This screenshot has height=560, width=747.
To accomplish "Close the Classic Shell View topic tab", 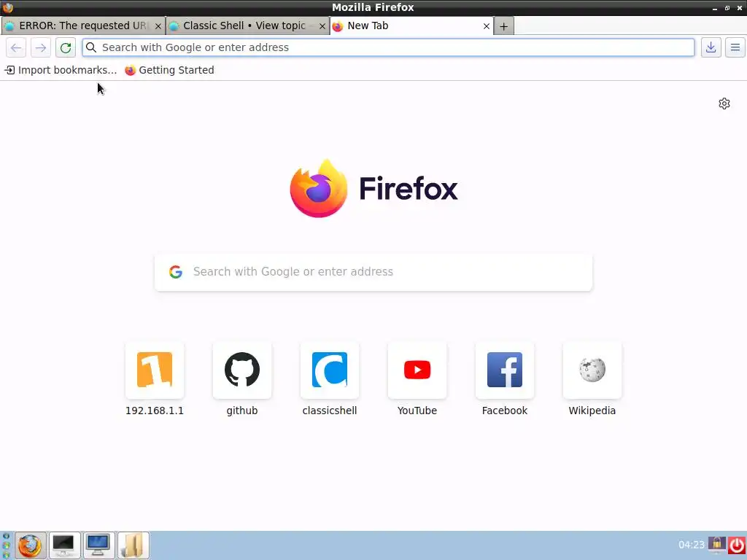I will tap(322, 26).
